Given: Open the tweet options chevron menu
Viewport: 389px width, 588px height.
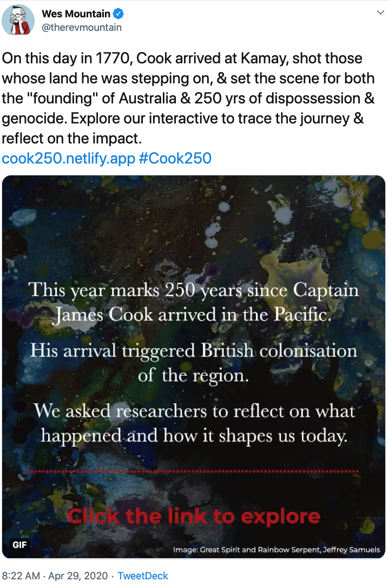Looking at the screenshot, I should pos(379,14).
